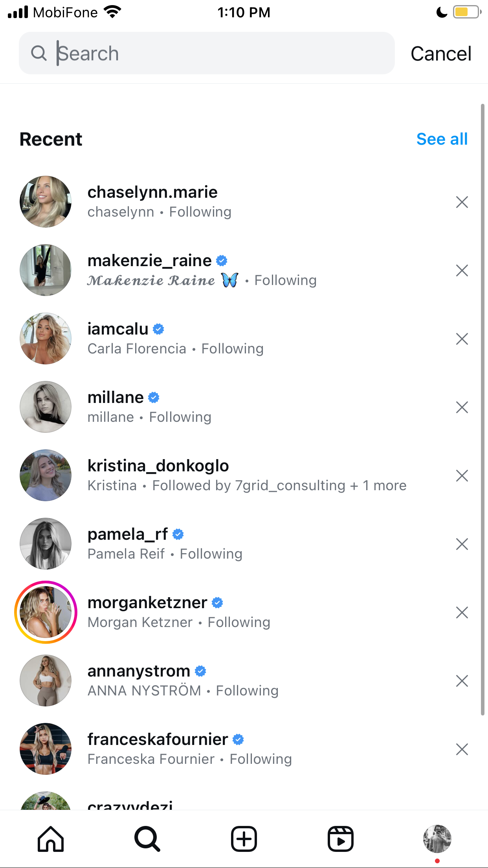This screenshot has height=868, width=488.
Task: Open the morganketzner search result
Action: click(244, 612)
